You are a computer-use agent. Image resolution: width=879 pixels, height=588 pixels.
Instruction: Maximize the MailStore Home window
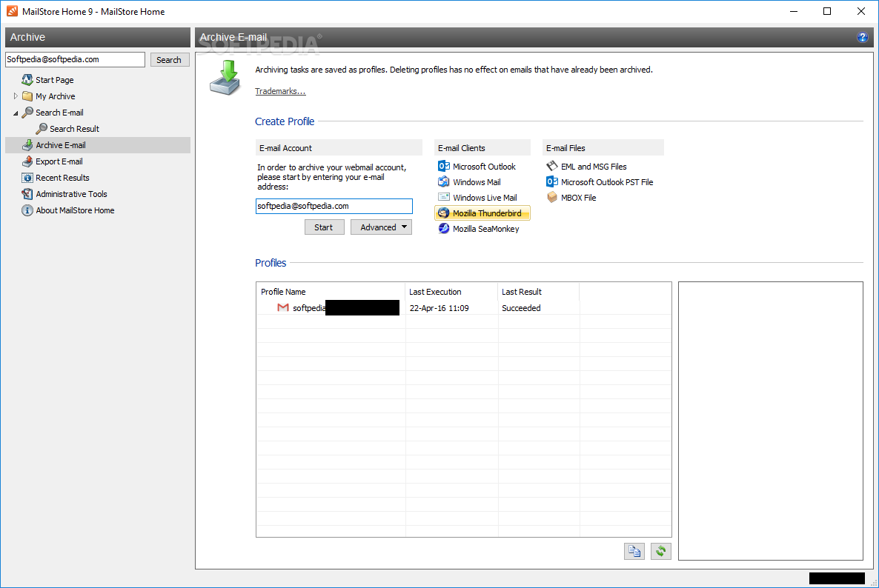(x=827, y=11)
